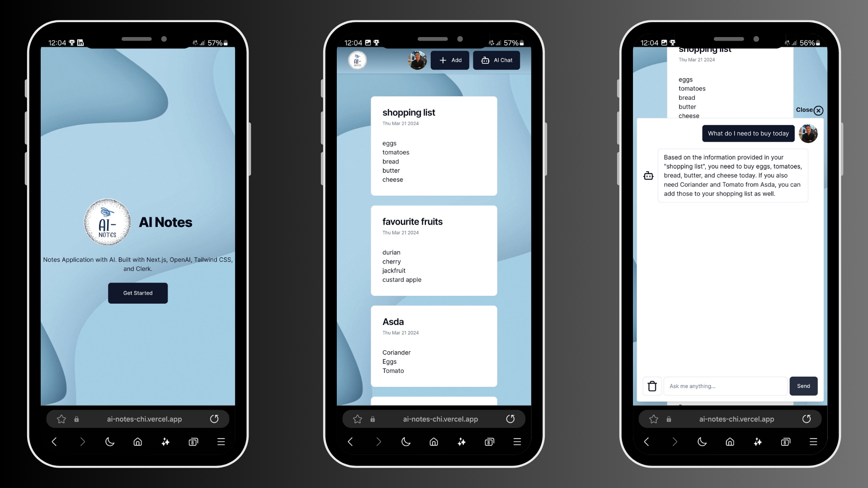
Task: Click Get Started on landing screen
Action: click(x=137, y=292)
